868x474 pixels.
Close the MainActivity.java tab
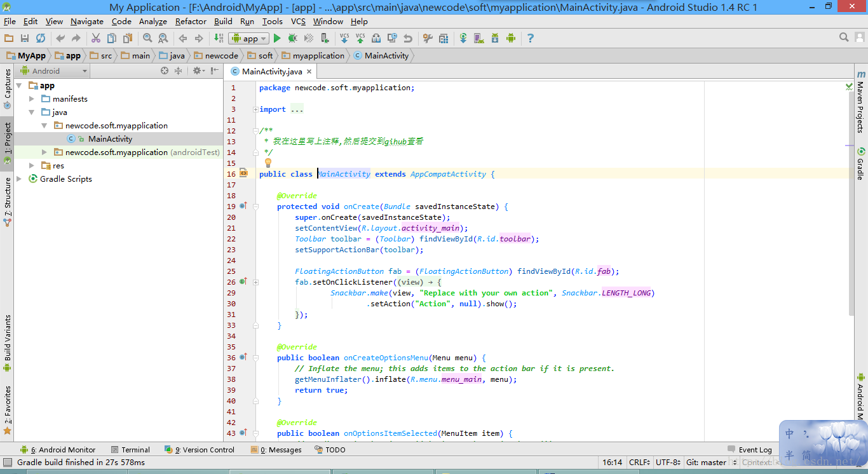click(309, 72)
